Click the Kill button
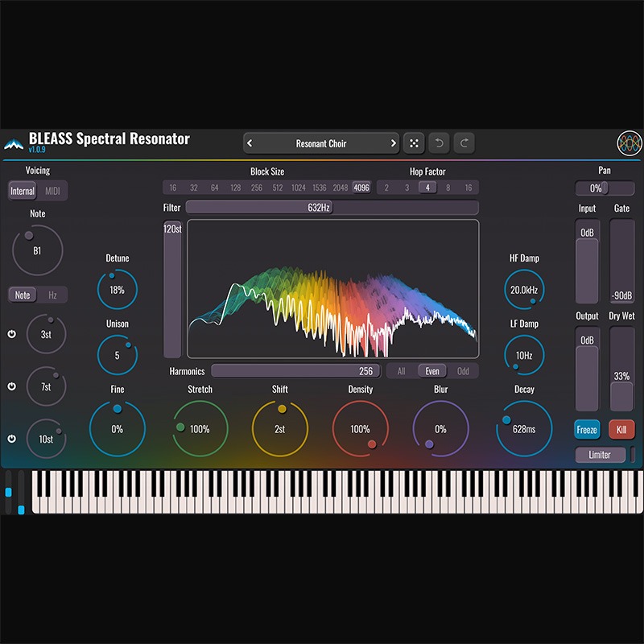The width and height of the screenshot is (644, 644). tap(621, 430)
